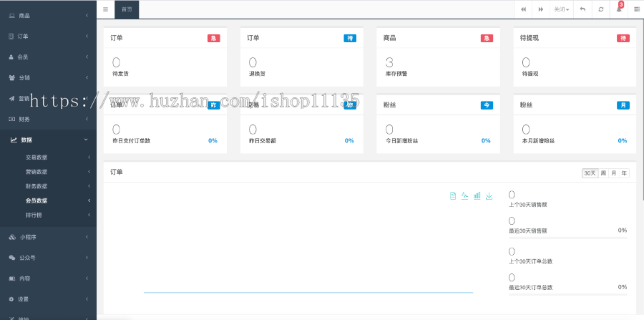Screen dimensions: 644x320
Task: Click the 上个30天订单总数 label
Action: click(531, 261)
